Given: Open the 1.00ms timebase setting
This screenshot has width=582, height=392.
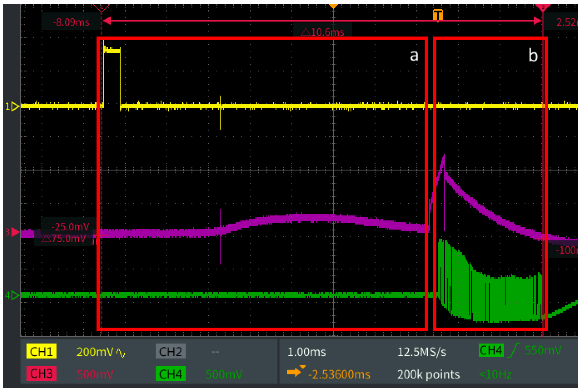Looking at the screenshot, I should click(306, 352).
